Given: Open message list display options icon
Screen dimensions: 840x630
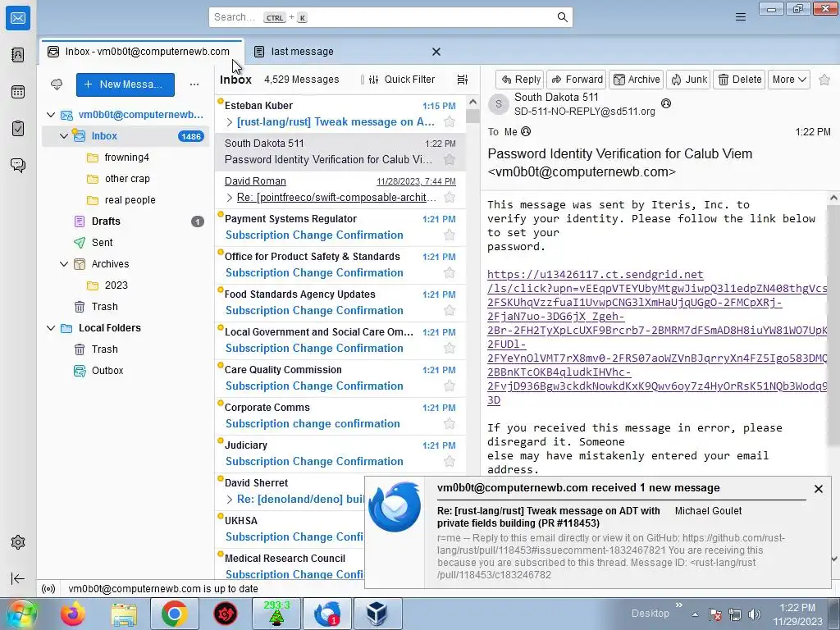Looking at the screenshot, I should click(463, 80).
